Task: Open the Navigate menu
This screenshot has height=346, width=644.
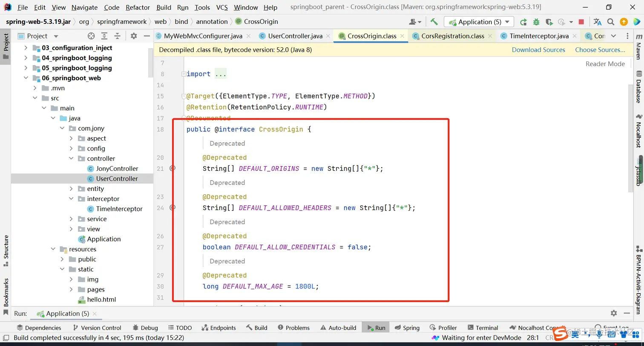Action: pyautogui.click(x=84, y=7)
